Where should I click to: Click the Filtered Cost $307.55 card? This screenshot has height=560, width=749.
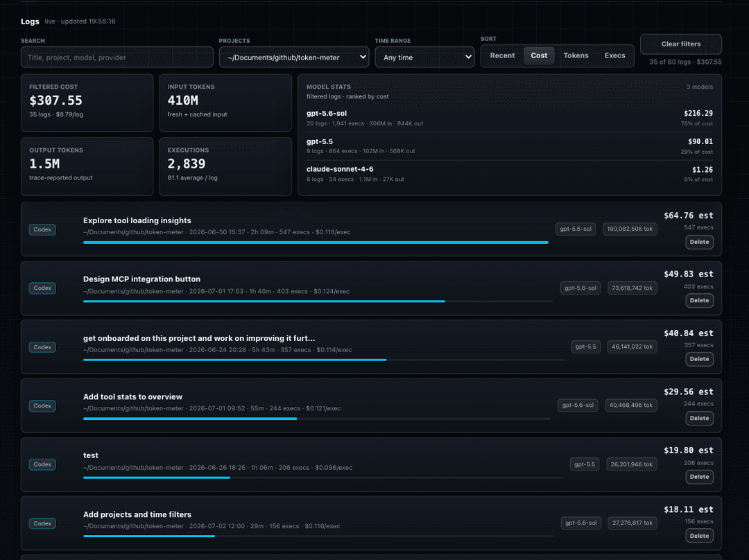[x=87, y=103]
